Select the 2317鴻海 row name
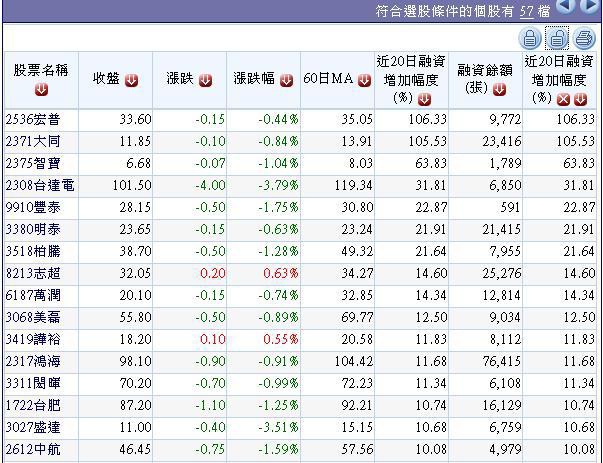 click(x=33, y=361)
